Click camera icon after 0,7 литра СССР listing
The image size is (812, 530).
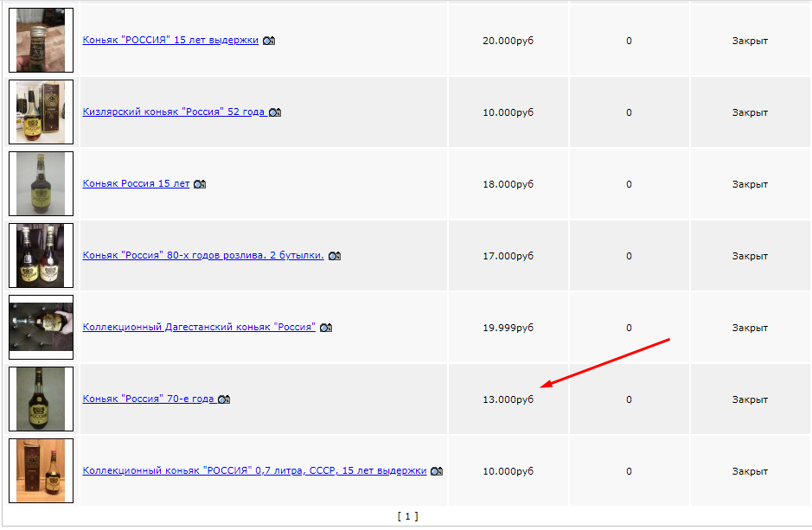(x=437, y=471)
